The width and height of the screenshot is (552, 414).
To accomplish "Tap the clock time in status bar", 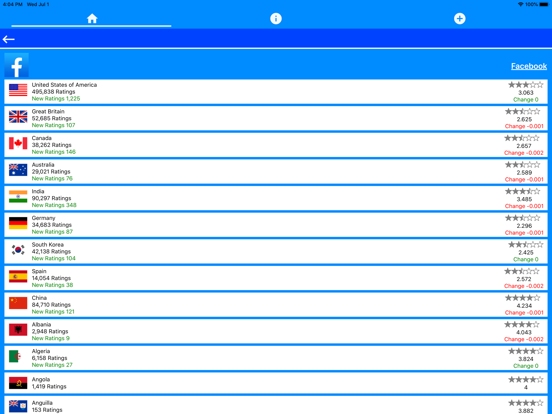I will (13, 4).
